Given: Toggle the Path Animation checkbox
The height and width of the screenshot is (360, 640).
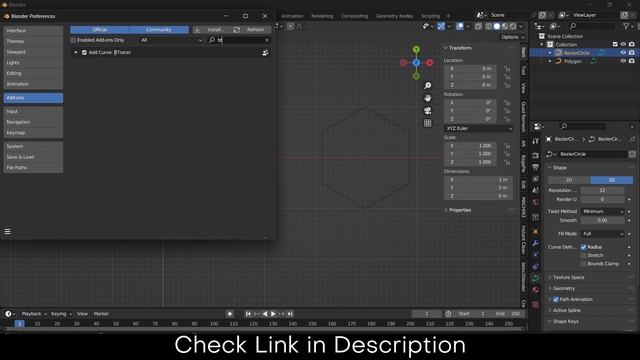Looking at the screenshot, I should [556, 300].
